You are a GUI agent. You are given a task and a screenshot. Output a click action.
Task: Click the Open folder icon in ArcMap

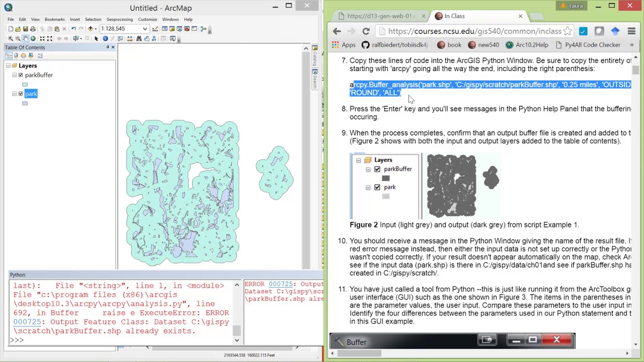pos(18,29)
